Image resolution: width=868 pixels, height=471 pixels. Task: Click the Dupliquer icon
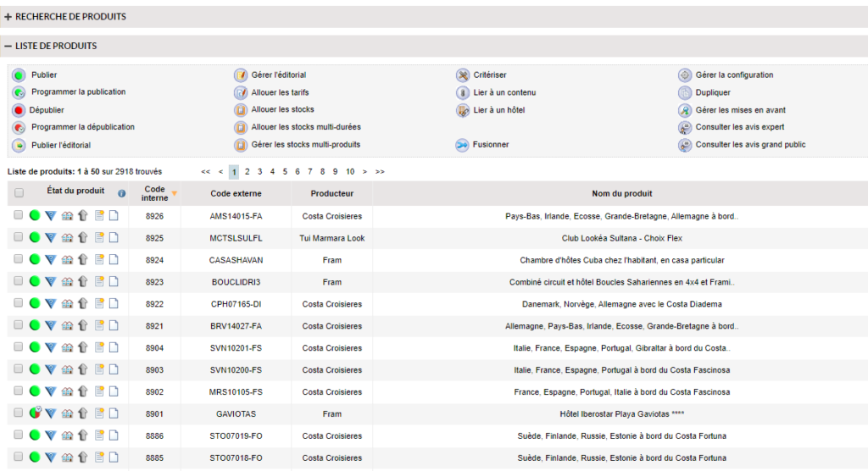pos(685,93)
